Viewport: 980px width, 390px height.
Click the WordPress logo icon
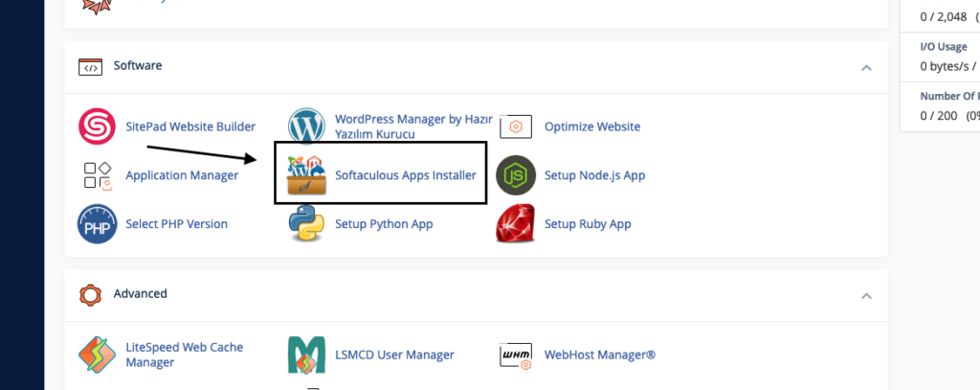pyautogui.click(x=306, y=126)
